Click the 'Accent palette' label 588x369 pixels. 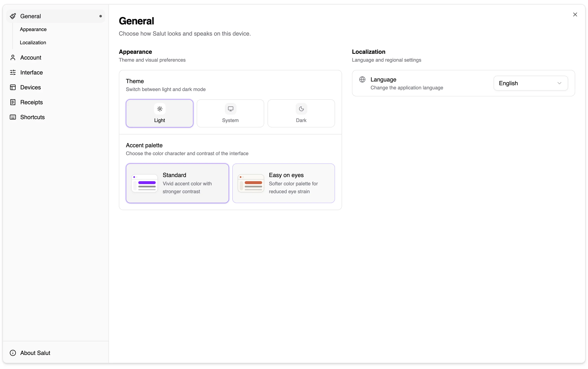(x=144, y=145)
